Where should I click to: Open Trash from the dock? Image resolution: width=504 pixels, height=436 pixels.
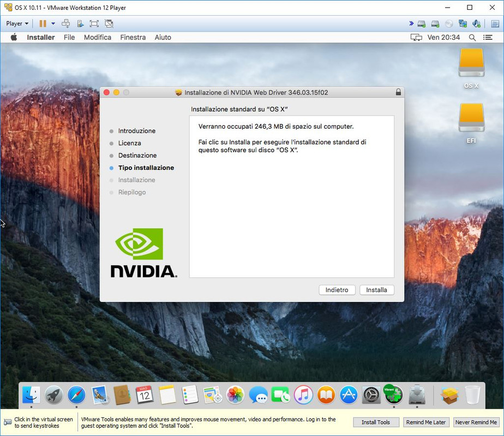(x=472, y=395)
